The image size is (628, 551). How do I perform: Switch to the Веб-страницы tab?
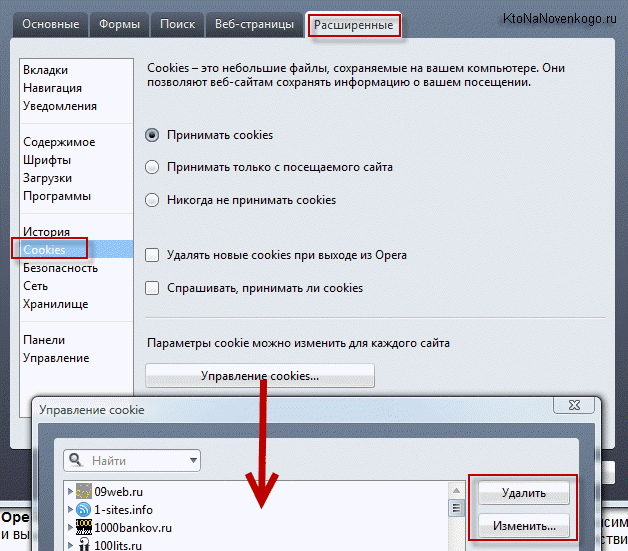[x=254, y=24]
